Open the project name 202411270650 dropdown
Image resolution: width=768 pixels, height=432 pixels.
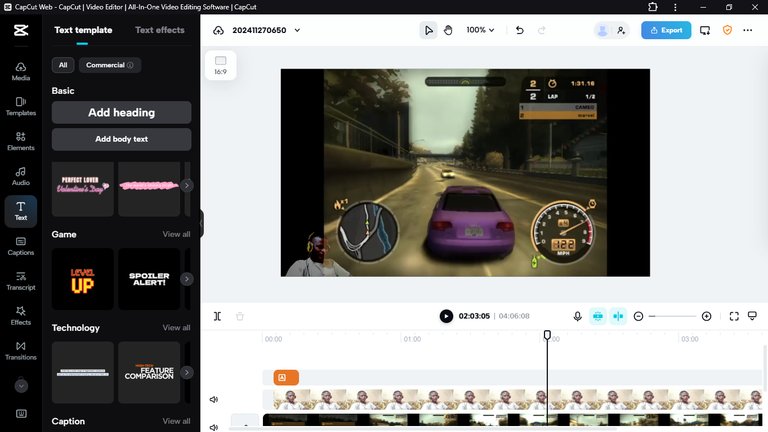pyautogui.click(x=266, y=30)
